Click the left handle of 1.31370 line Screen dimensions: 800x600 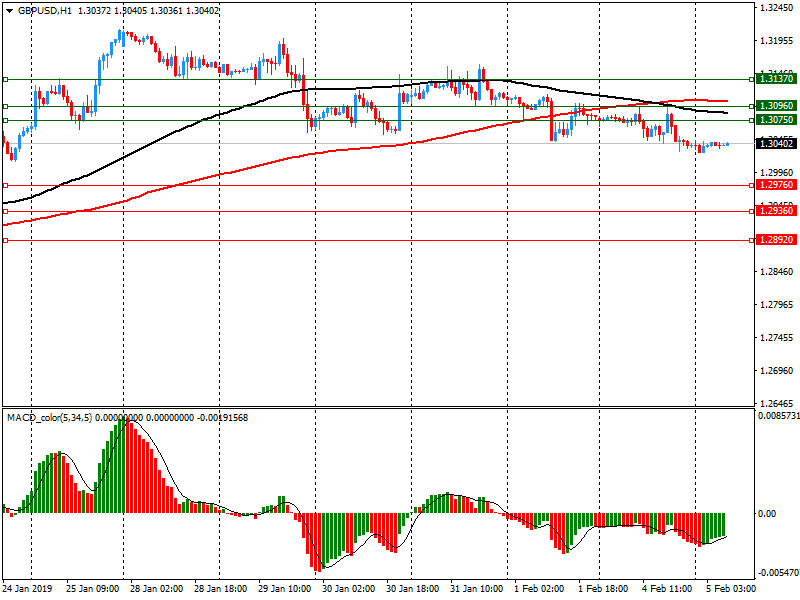[5, 79]
